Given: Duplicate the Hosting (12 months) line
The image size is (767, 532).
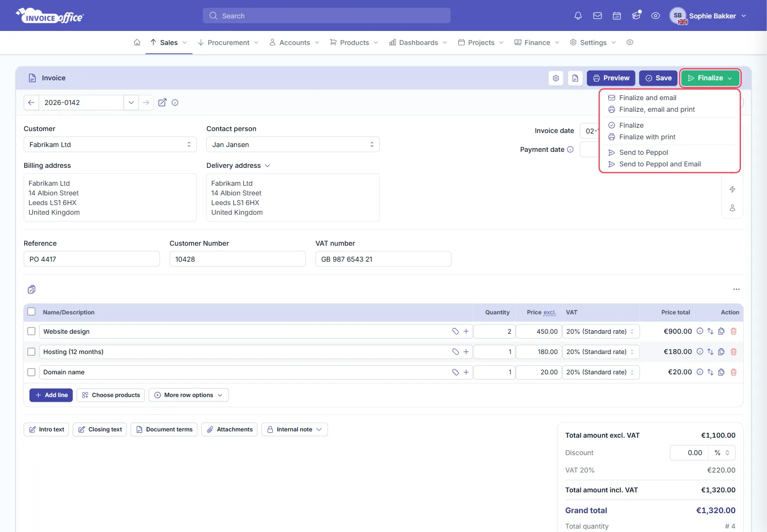Looking at the screenshot, I should coord(722,352).
